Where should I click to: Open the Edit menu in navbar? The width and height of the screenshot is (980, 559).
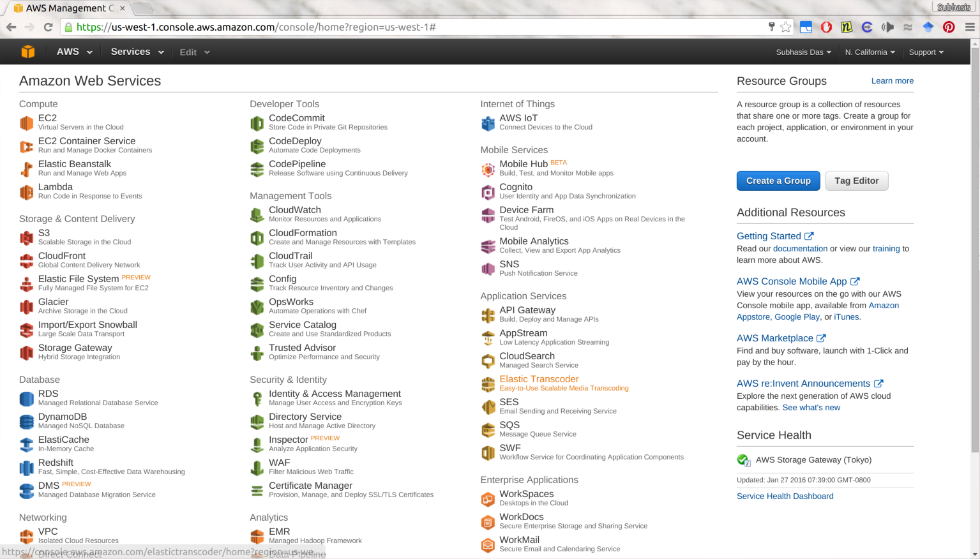(194, 52)
